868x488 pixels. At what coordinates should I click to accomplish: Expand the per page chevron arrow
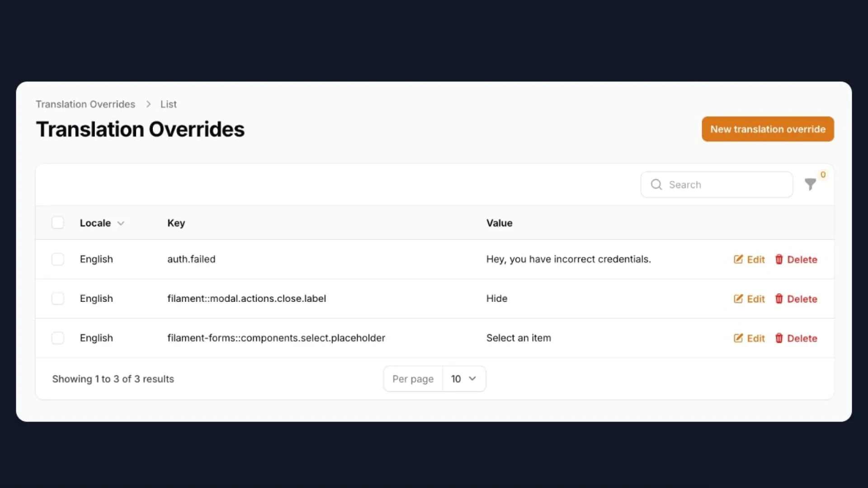(472, 379)
